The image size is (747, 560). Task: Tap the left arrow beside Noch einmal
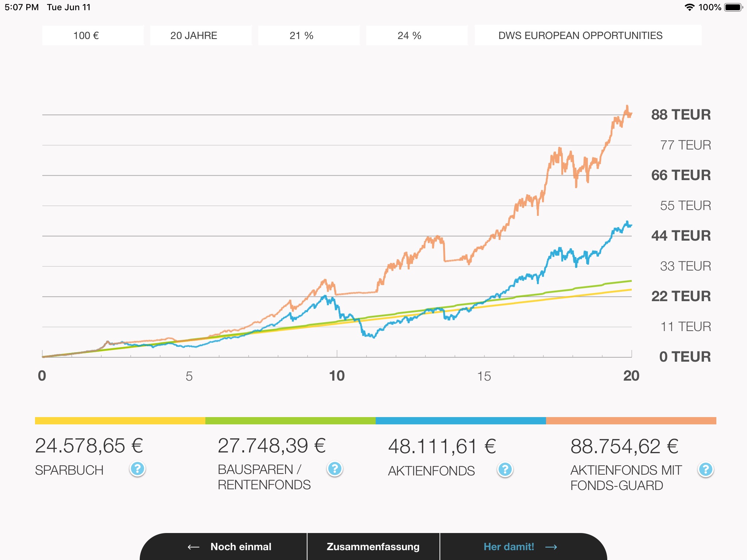193,547
